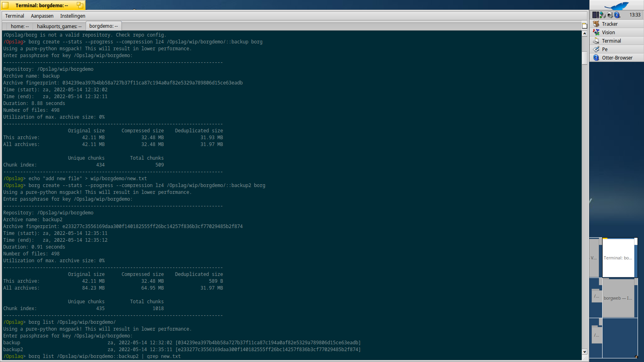Click 'not a valid repository' error line
This screenshot has width=644, height=362.
85,35
